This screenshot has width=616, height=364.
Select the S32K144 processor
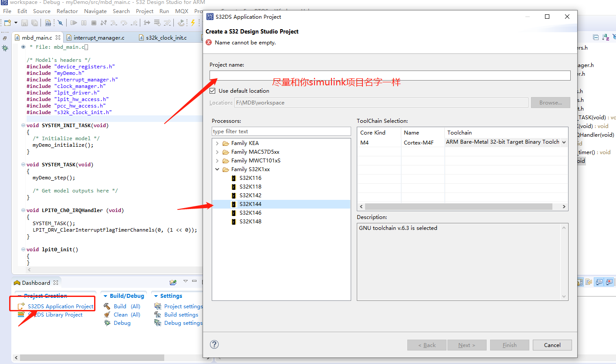[x=250, y=204]
